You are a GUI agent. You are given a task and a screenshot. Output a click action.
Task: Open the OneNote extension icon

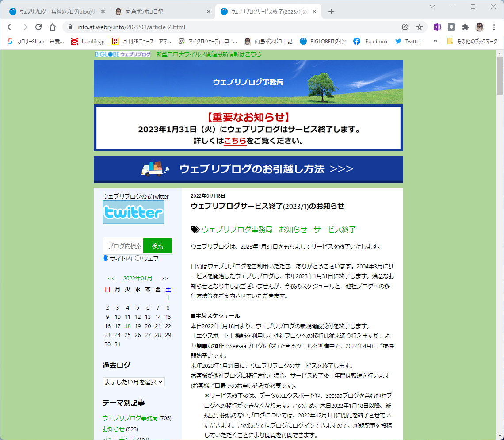437,27
